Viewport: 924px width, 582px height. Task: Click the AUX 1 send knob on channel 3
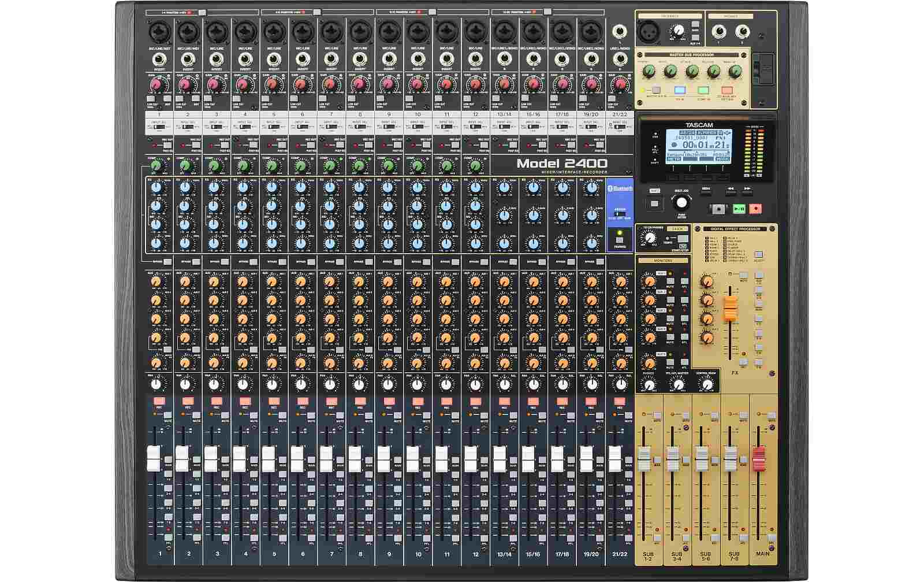[214, 282]
